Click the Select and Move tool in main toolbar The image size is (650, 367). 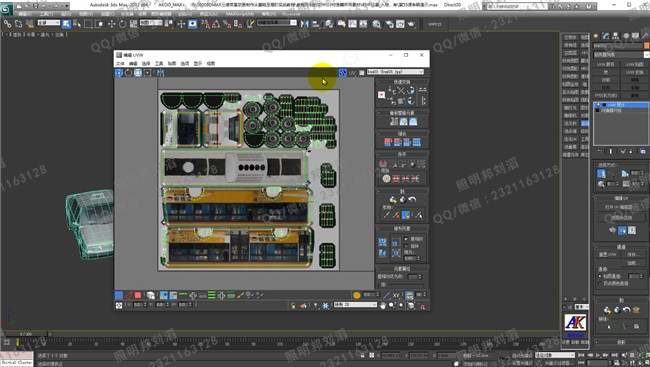click(112, 24)
